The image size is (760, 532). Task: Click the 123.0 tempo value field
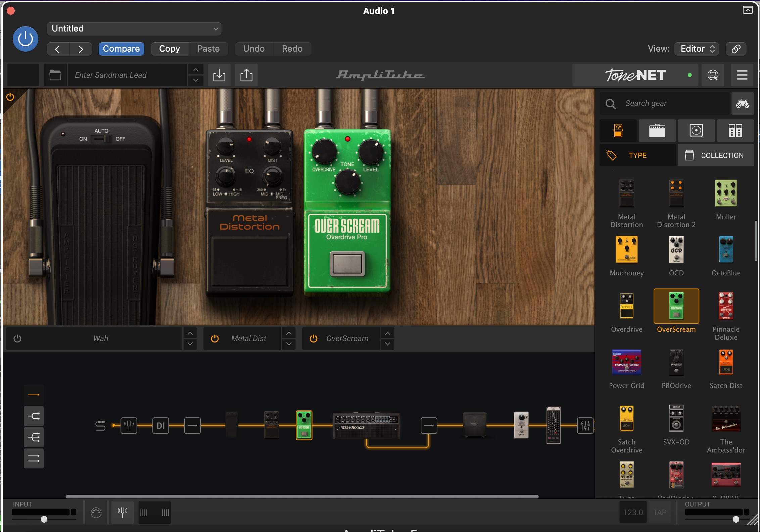tap(633, 513)
